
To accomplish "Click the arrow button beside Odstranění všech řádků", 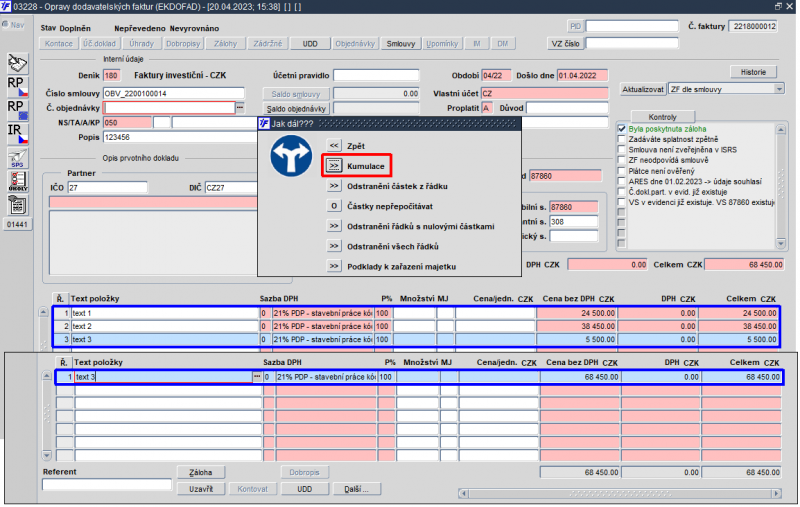I will click(335, 246).
